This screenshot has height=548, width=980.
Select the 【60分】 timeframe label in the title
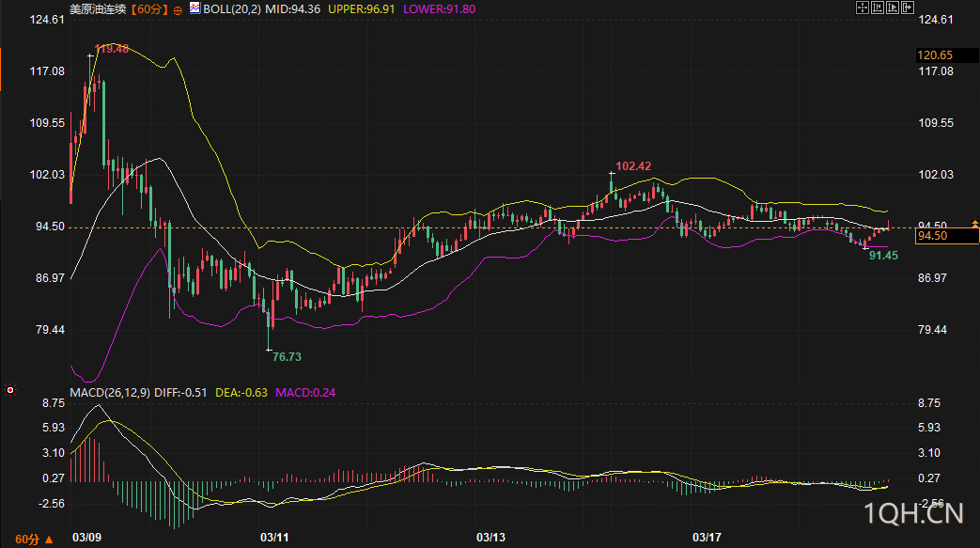click(148, 8)
